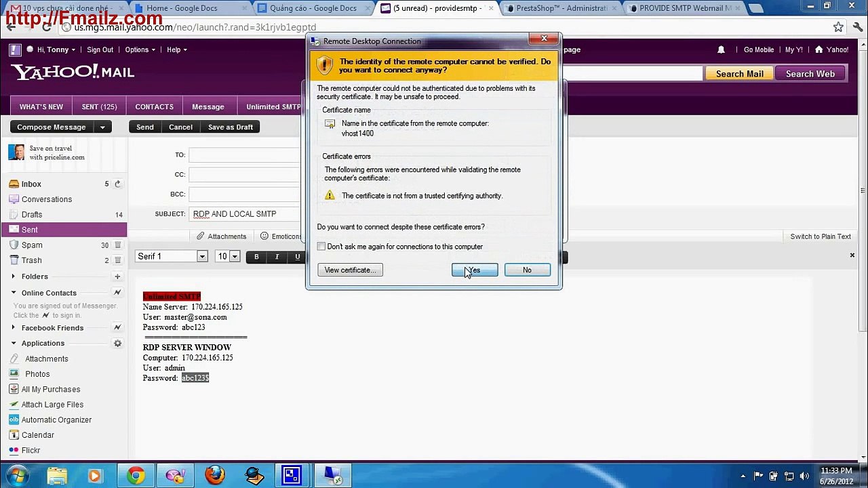Image resolution: width=868 pixels, height=488 pixels.
Task: Click the Sign Out link
Action: (100, 49)
